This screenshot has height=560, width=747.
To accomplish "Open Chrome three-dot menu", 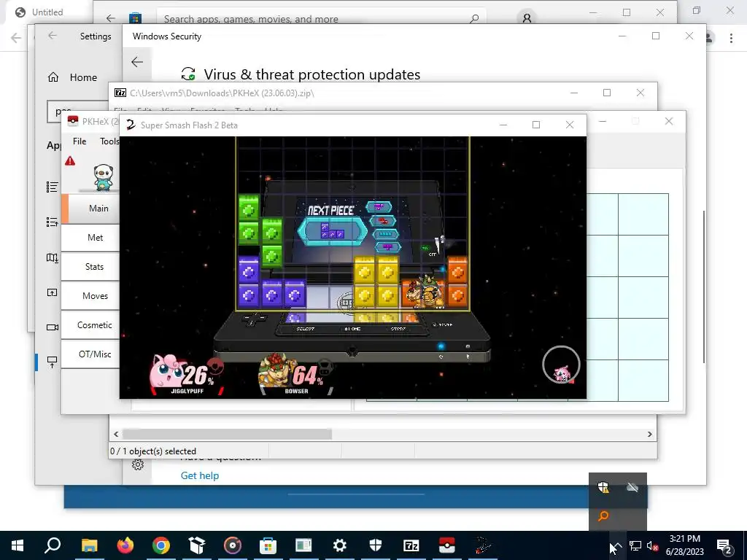I will [x=731, y=38].
